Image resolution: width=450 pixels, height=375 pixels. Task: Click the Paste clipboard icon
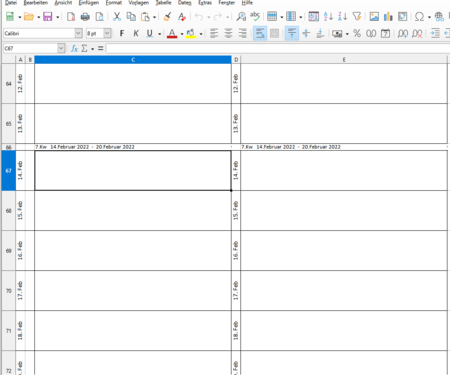coord(145,16)
